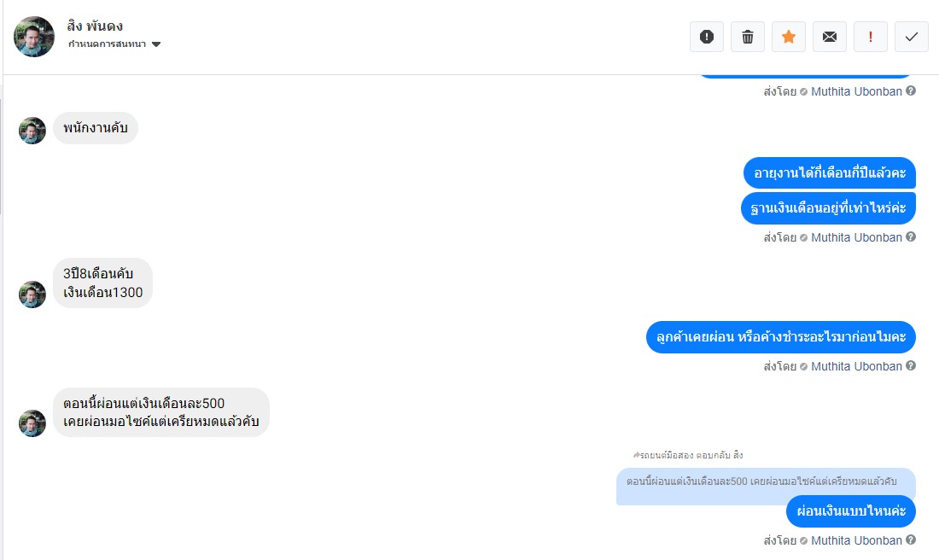Select the ผ่อนเงินแบบไหนค่ะ sent message bubble
939x560 pixels.
(851, 511)
